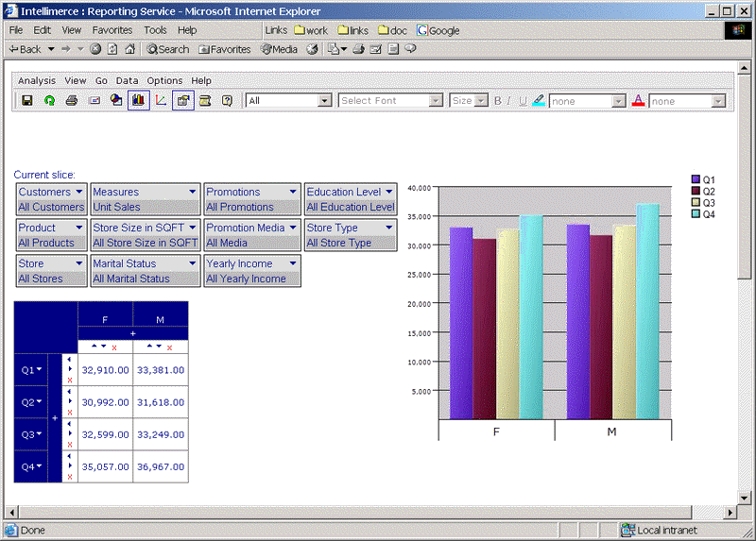Viewport: 756px width, 541px height.
Task: Click the Print icon in report toolbar
Action: pyautogui.click(x=72, y=100)
